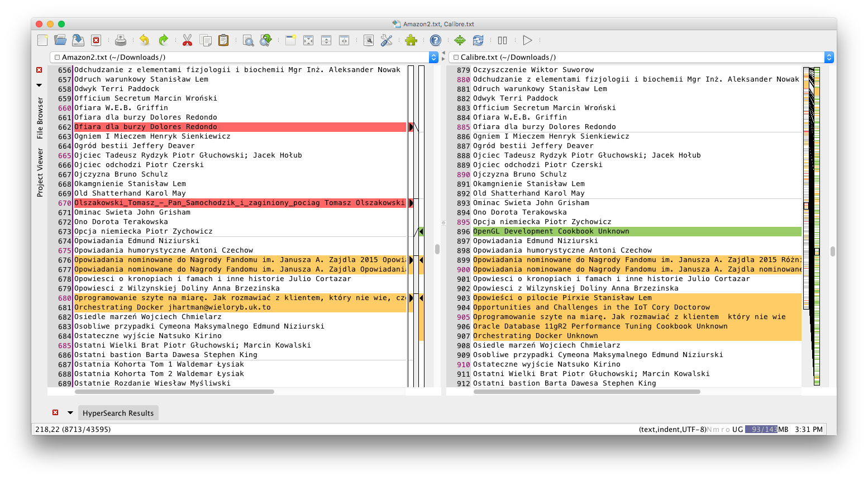Close the bottom dock with the red X
Screen dimensions: 868x480
(55, 412)
